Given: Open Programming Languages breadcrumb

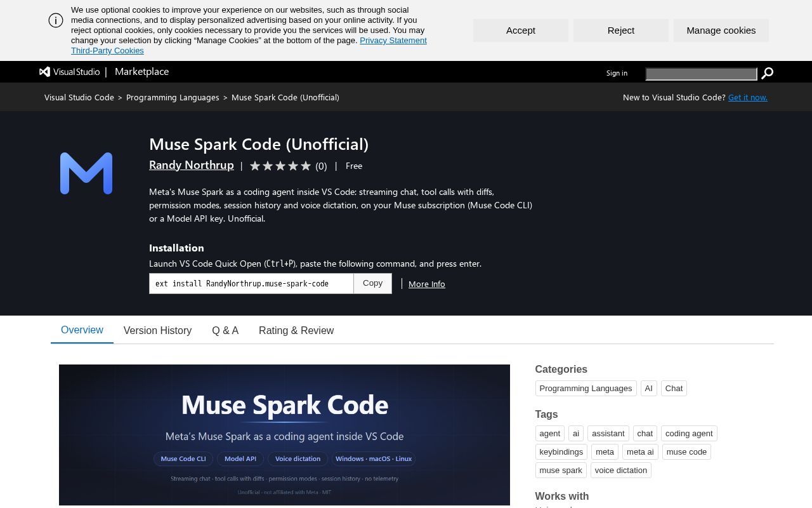Looking at the screenshot, I should [173, 97].
